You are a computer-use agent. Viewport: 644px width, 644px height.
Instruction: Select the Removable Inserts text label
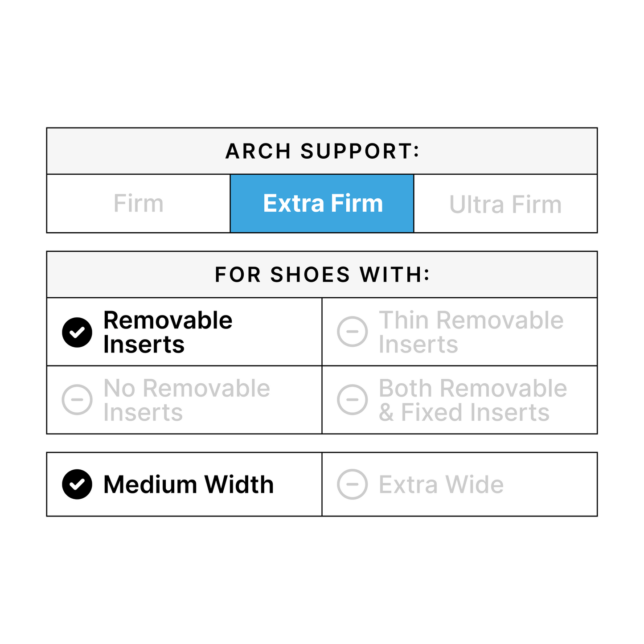[x=168, y=332]
